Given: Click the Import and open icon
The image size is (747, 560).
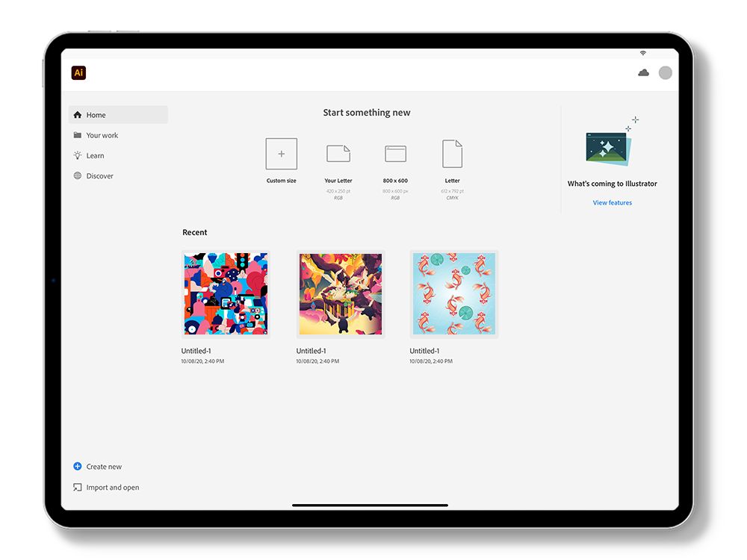Looking at the screenshot, I should pos(77,487).
